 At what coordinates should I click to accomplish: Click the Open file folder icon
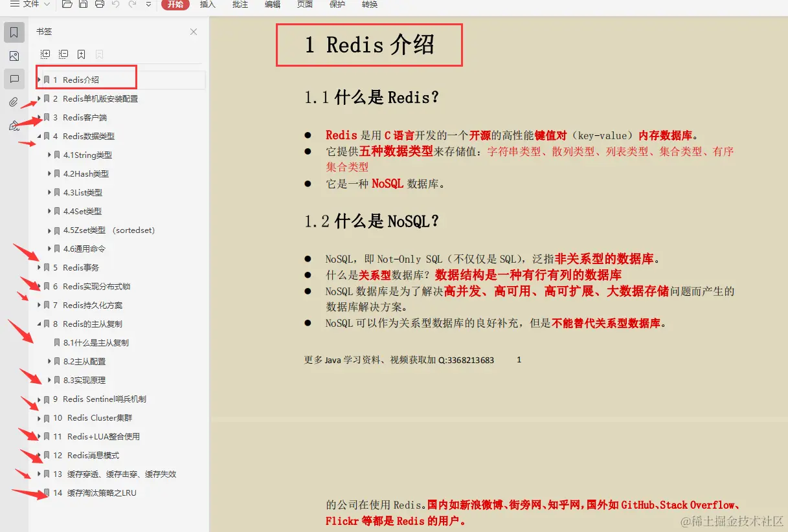[67, 5]
